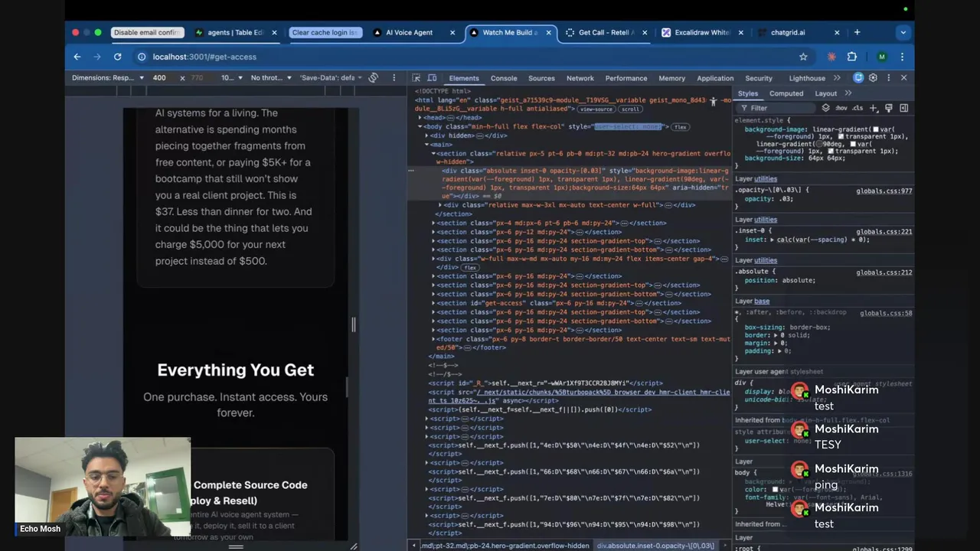Viewport: 980px width, 551px height.
Task: Go back with the browser back arrow
Action: pyautogui.click(x=77, y=57)
